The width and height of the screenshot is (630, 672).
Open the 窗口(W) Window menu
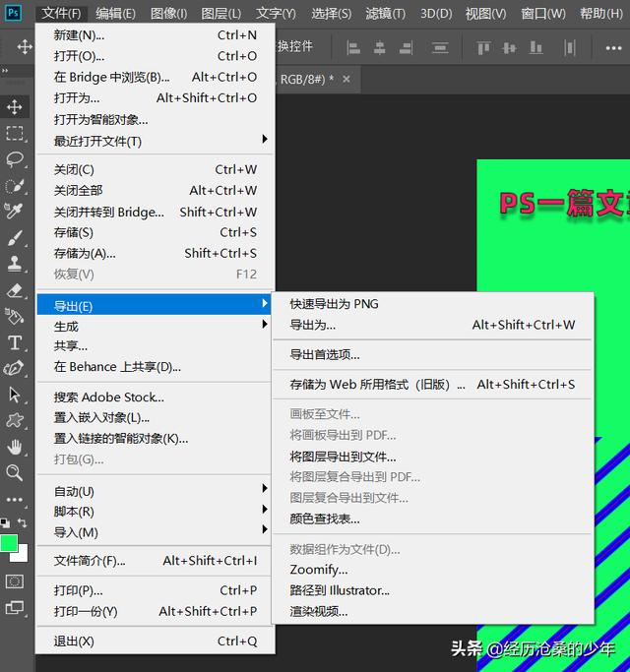pos(543,14)
